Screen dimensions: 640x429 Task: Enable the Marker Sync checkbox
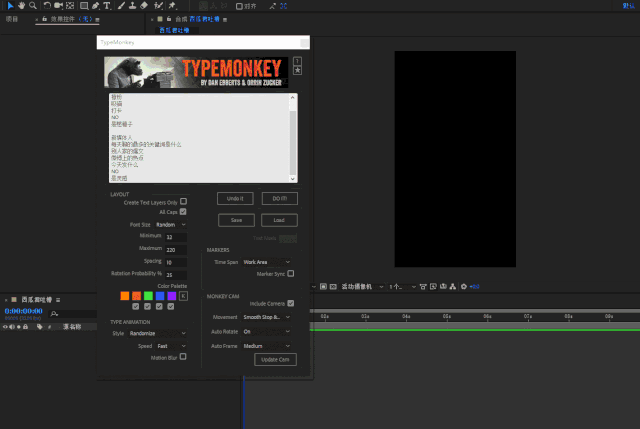tap(291, 273)
